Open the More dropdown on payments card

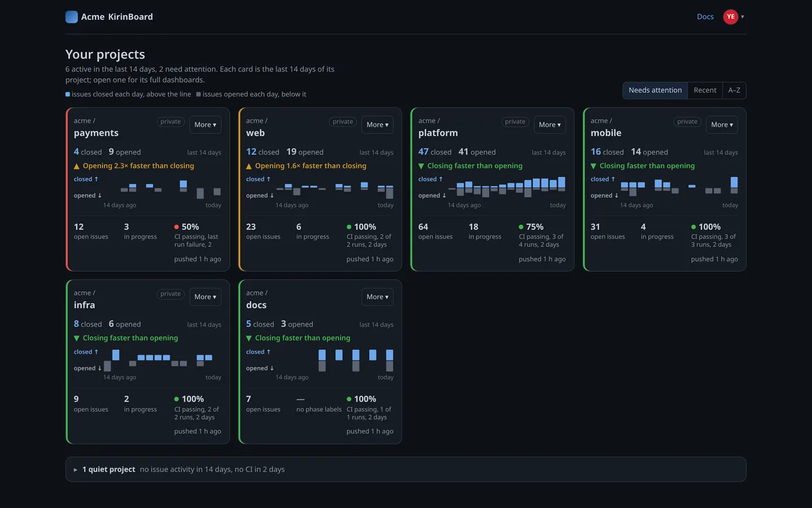click(x=205, y=125)
